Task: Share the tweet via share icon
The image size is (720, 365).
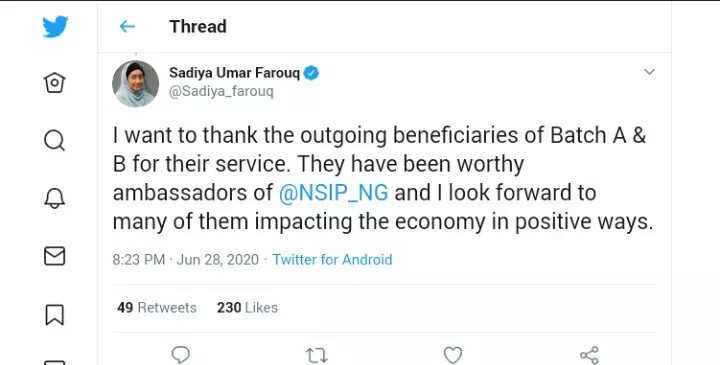Action: tap(589, 355)
